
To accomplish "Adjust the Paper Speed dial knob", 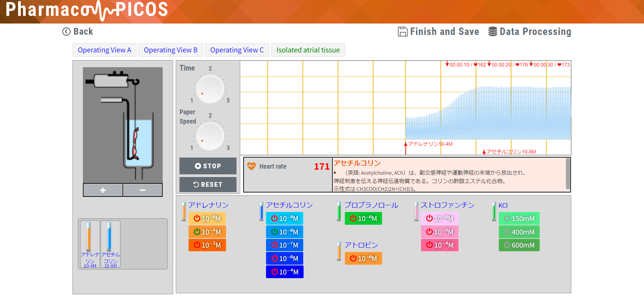I will (x=210, y=136).
